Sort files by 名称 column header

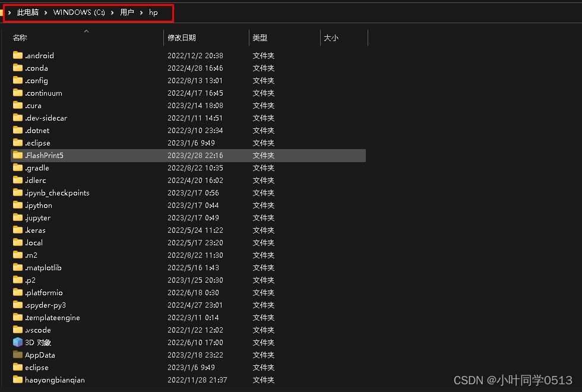point(20,38)
